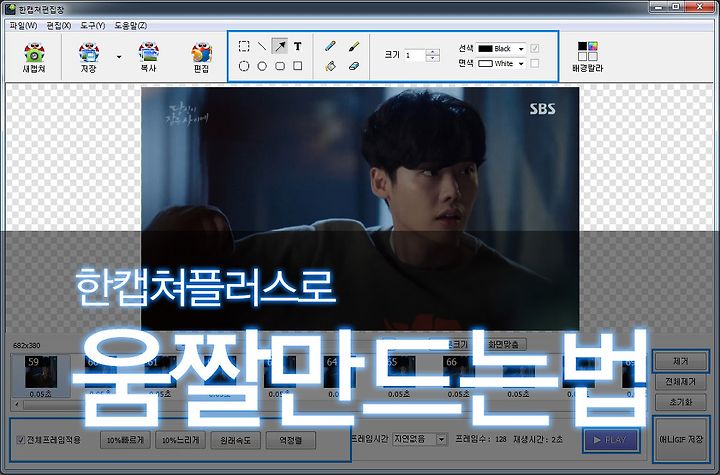Select the paint bucket fill tool
The width and height of the screenshot is (720, 475).
click(330, 66)
